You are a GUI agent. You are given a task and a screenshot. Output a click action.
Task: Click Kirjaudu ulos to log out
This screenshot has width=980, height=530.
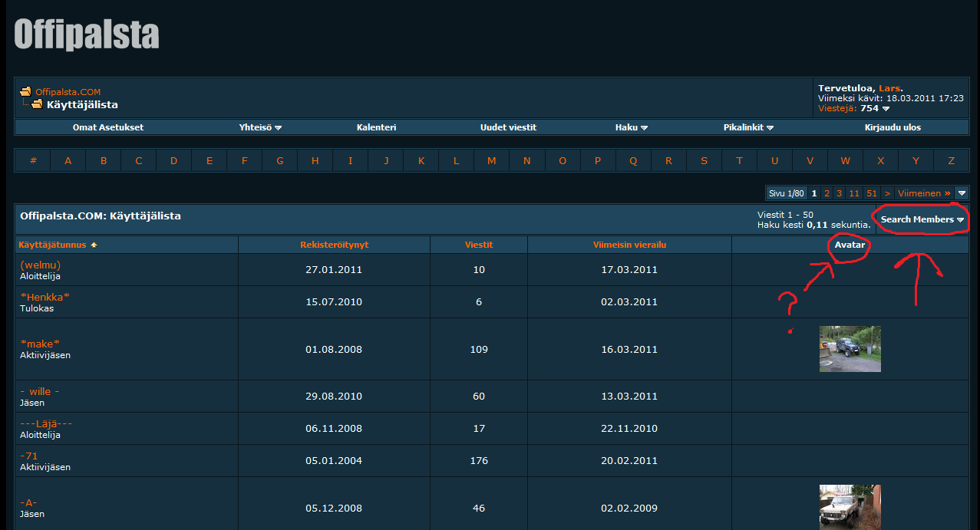tap(893, 127)
